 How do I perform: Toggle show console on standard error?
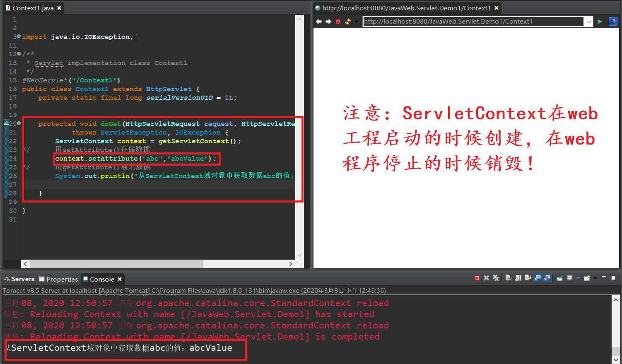[547, 278]
